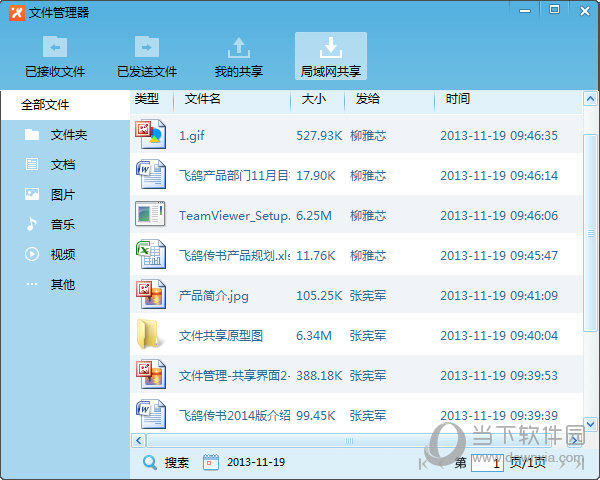Click the vertical scrollbar thumb

click(590, 233)
